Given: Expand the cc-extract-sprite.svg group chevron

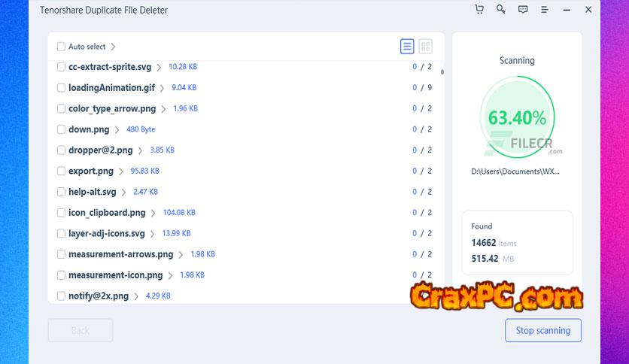Looking at the screenshot, I should 159,68.
